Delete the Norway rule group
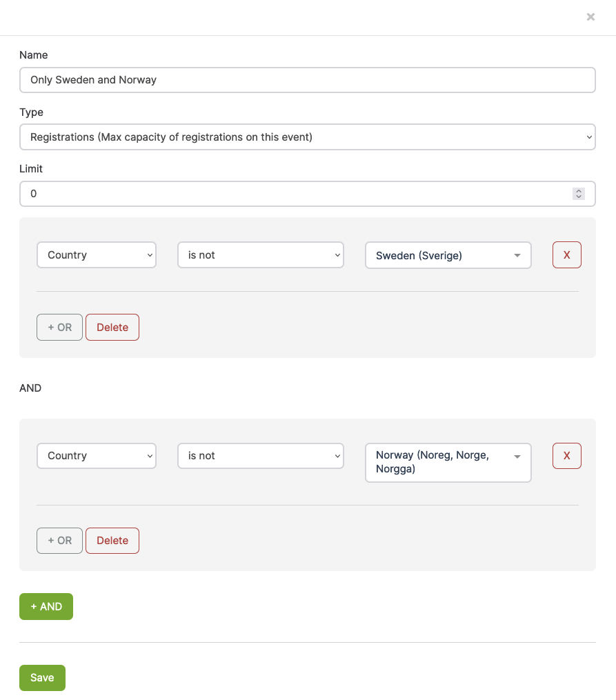This screenshot has height=700, width=616. pos(112,541)
